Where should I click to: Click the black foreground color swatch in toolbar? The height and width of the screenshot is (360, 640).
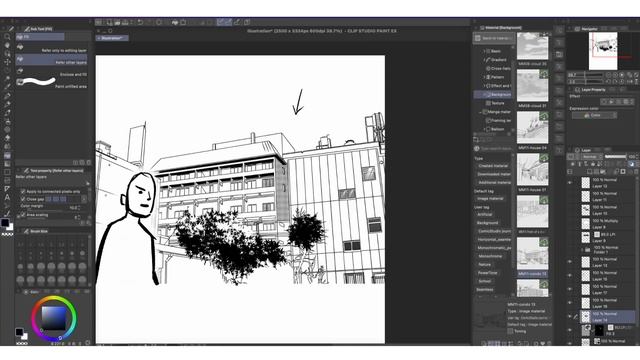[x=4, y=222]
